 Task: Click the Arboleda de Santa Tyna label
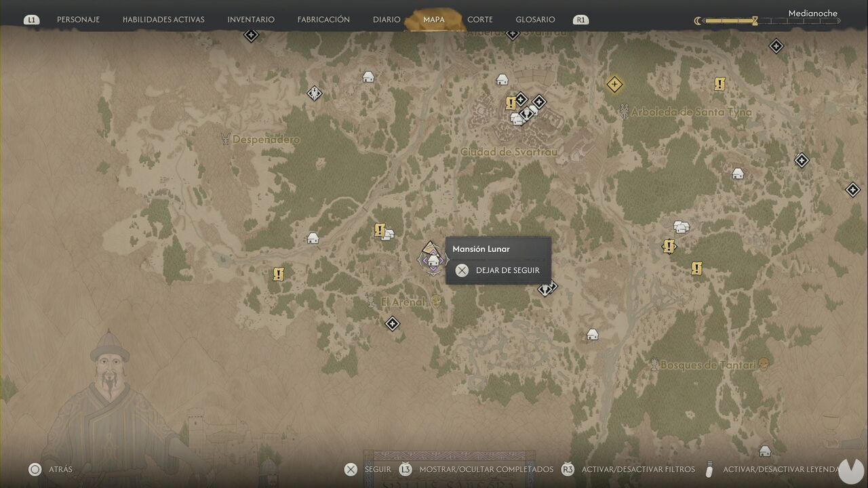[691, 112]
